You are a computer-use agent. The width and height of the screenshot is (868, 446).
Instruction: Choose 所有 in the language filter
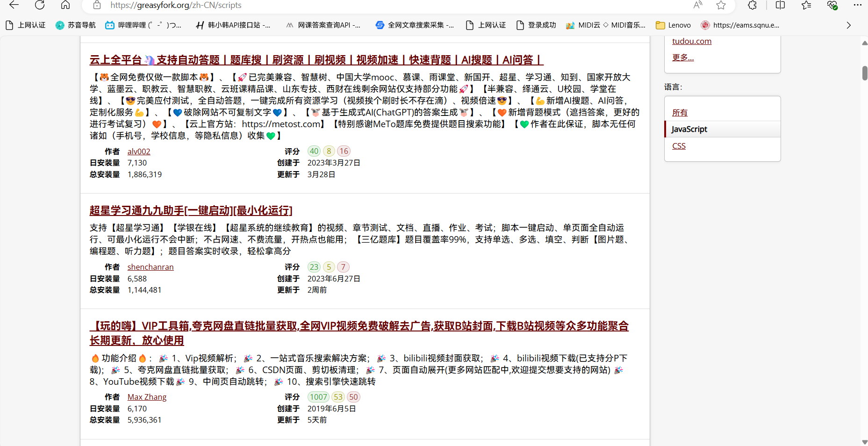click(680, 113)
